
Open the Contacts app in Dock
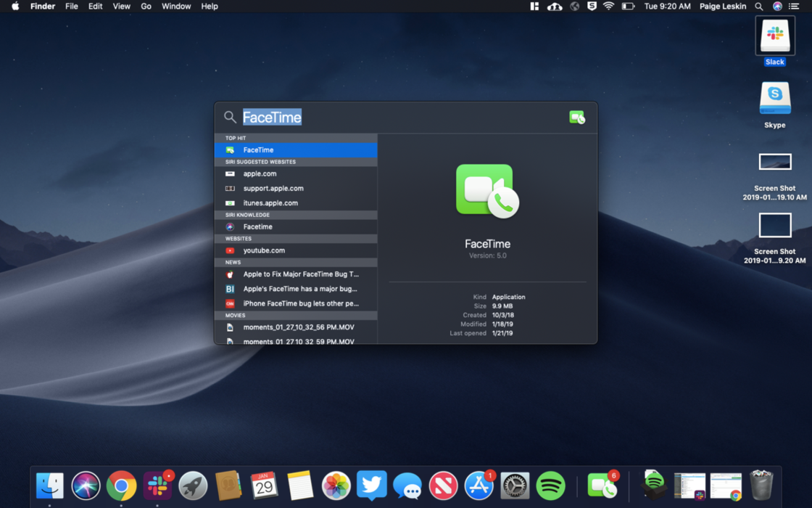[228, 486]
